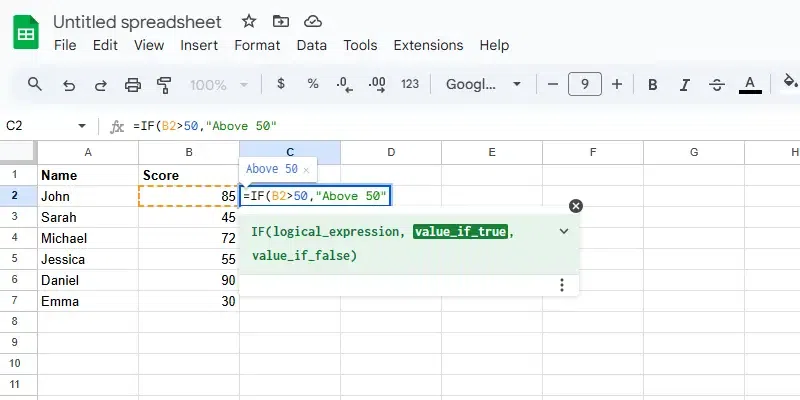800x400 pixels.
Task: Select column D header
Action: 391,152
